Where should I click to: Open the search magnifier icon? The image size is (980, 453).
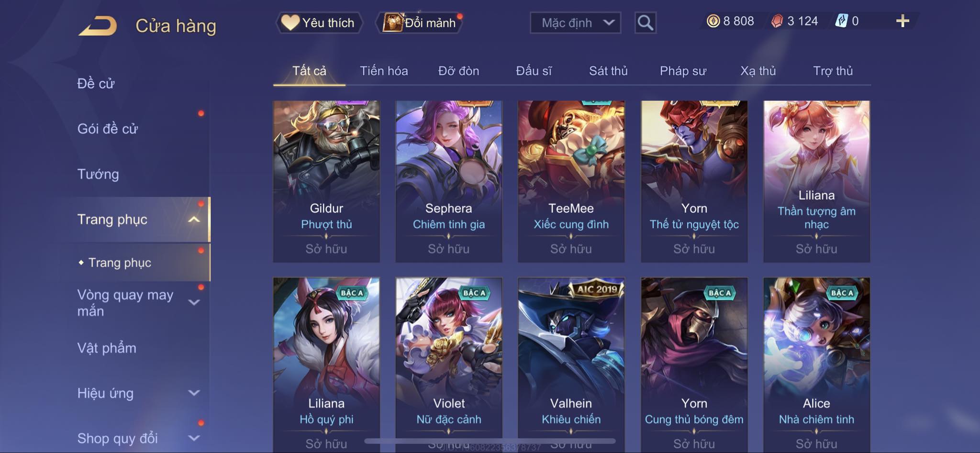point(645,22)
